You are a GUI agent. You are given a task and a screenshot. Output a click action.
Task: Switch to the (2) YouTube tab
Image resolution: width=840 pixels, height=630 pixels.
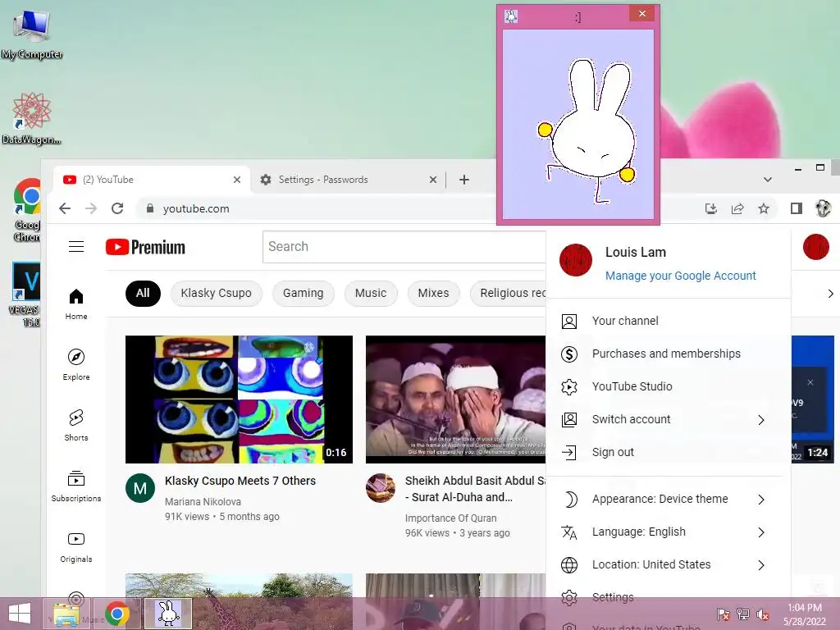click(152, 180)
